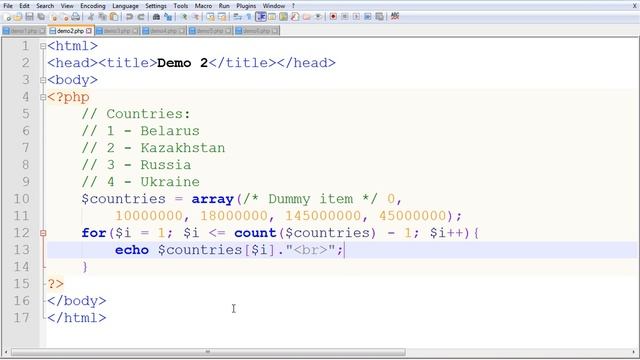The width and height of the screenshot is (640, 360).
Task: Open the Encoding menu
Action: (x=93, y=6)
